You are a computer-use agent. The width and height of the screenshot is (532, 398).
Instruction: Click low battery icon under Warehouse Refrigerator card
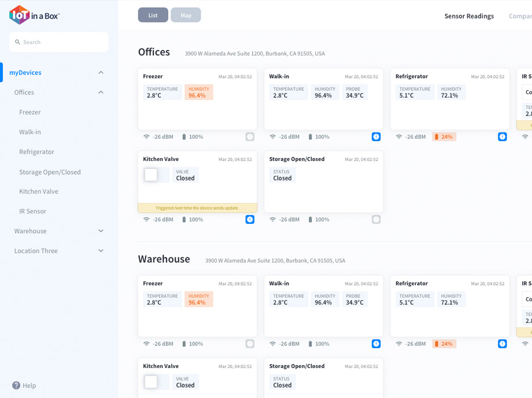pos(437,344)
